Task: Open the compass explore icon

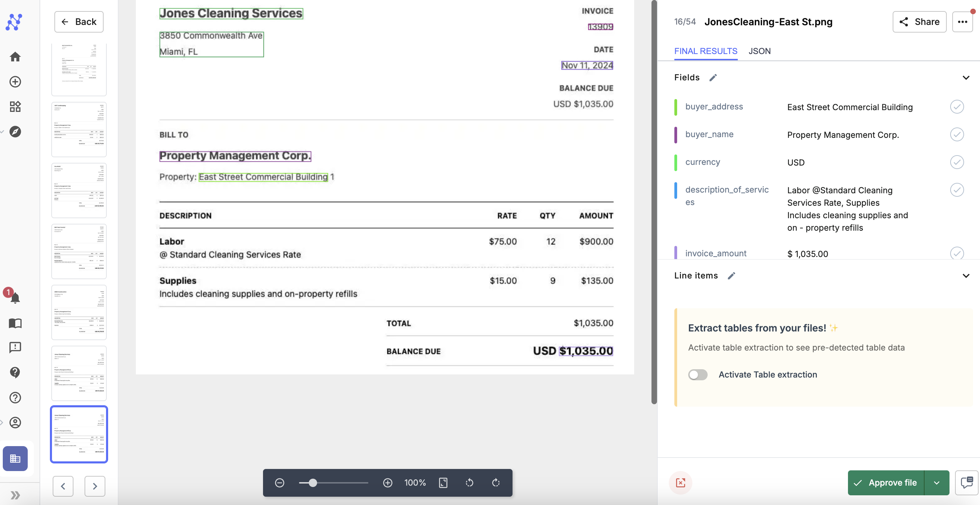Action: (15, 132)
